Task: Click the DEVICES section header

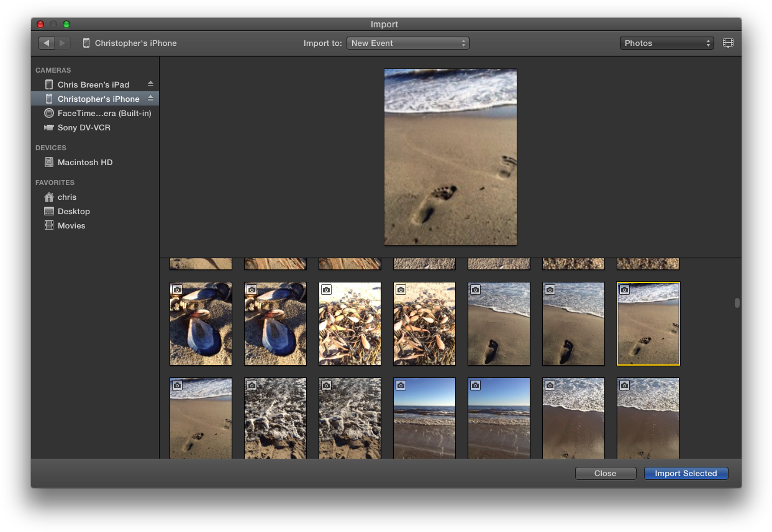Action: [51, 148]
